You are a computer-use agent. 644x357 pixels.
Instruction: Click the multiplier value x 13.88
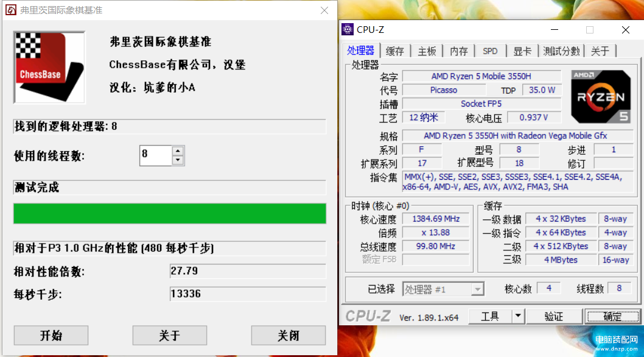click(436, 232)
